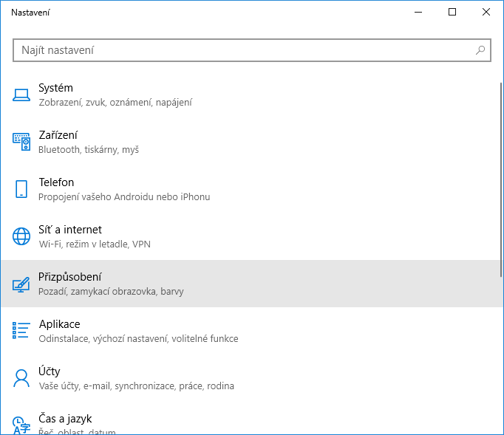The height and width of the screenshot is (435, 504).
Task: Choose Síť a internet heading
Action: click(70, 230)
